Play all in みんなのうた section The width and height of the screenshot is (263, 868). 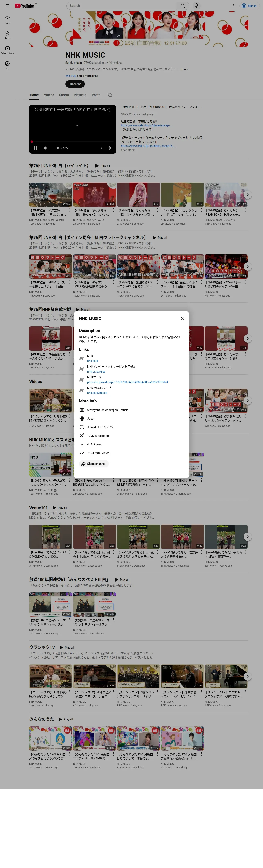point(66,719)
